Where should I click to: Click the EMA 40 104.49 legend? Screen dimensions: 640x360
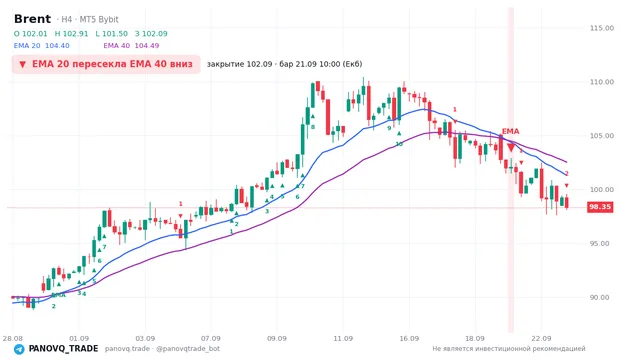click(x=131, y=46)
